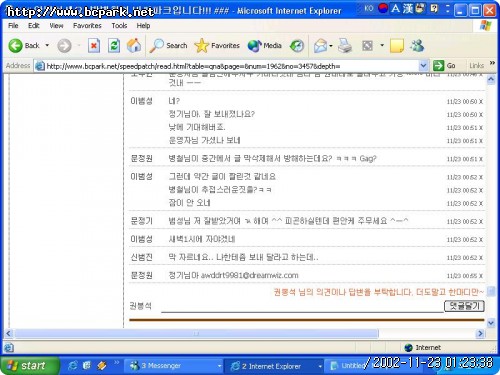
Task: Expand the Mail dropdown arrow
Action: coord(331,46)
